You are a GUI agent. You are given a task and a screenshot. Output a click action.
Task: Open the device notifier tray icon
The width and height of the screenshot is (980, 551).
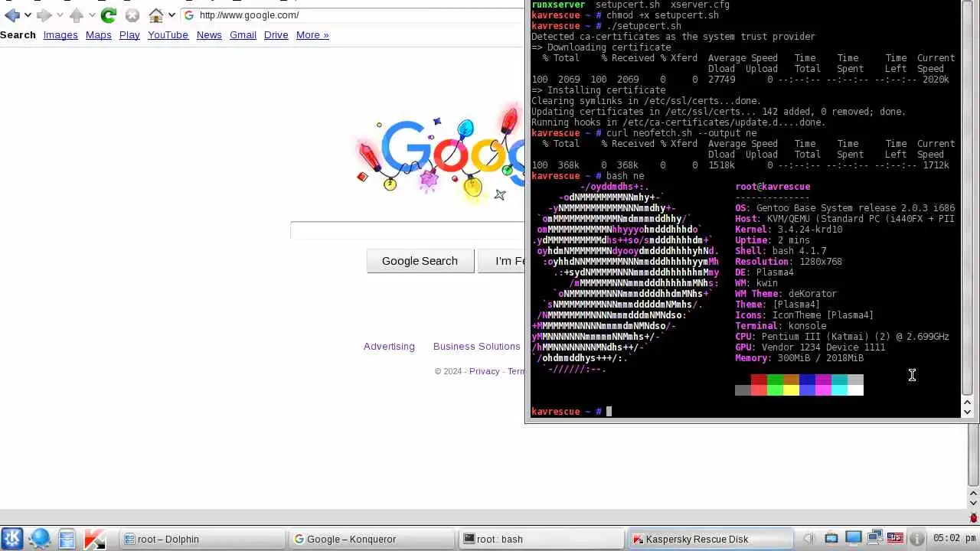coord(831,539)
